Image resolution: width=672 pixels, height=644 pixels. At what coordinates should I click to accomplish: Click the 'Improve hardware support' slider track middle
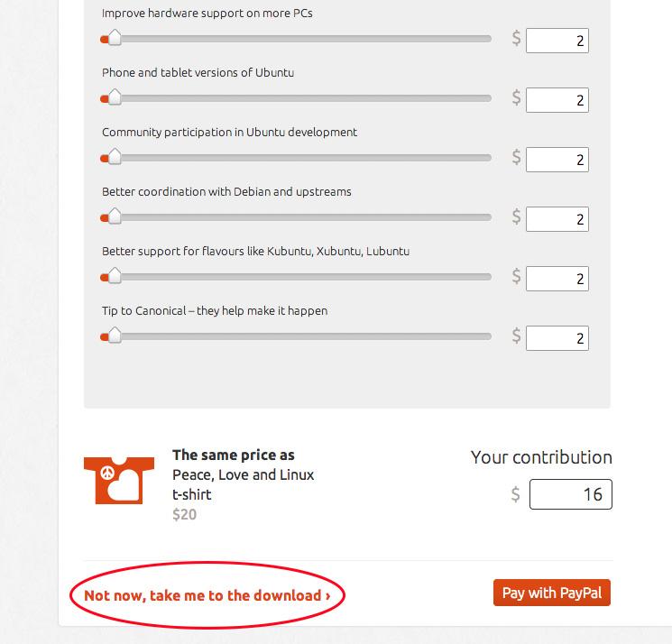point(297,39)
